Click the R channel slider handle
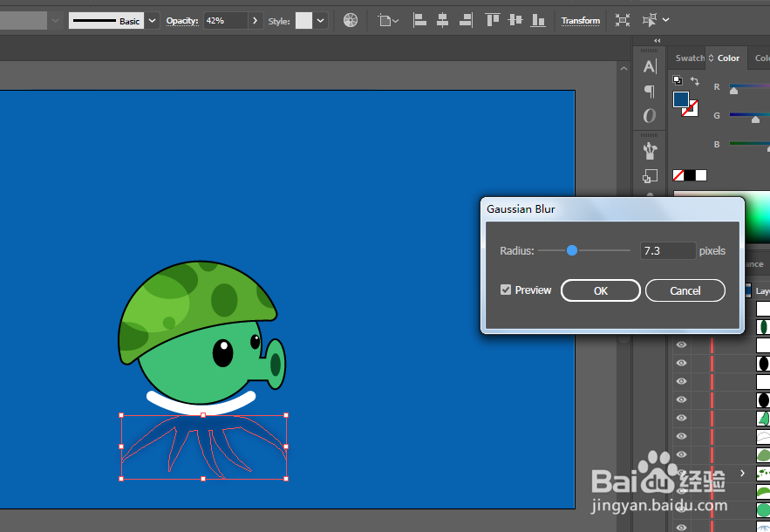The image size is (770, 532). (x=733, y=91)
